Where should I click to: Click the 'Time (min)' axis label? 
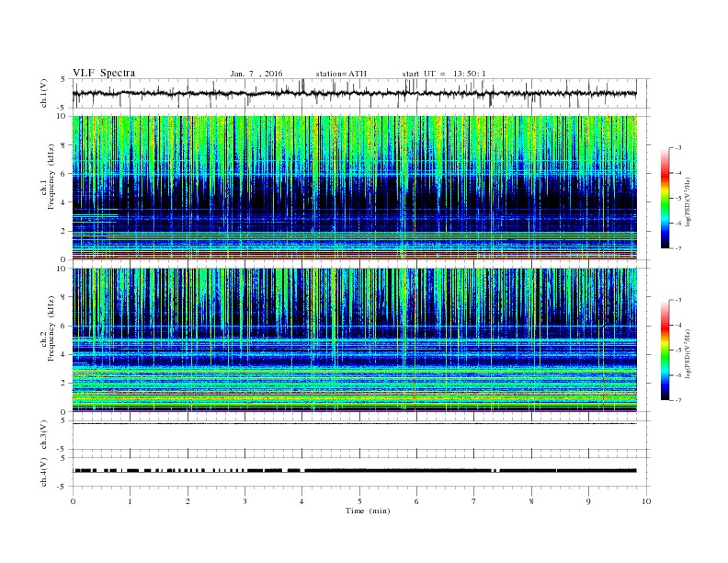point(368,511)
